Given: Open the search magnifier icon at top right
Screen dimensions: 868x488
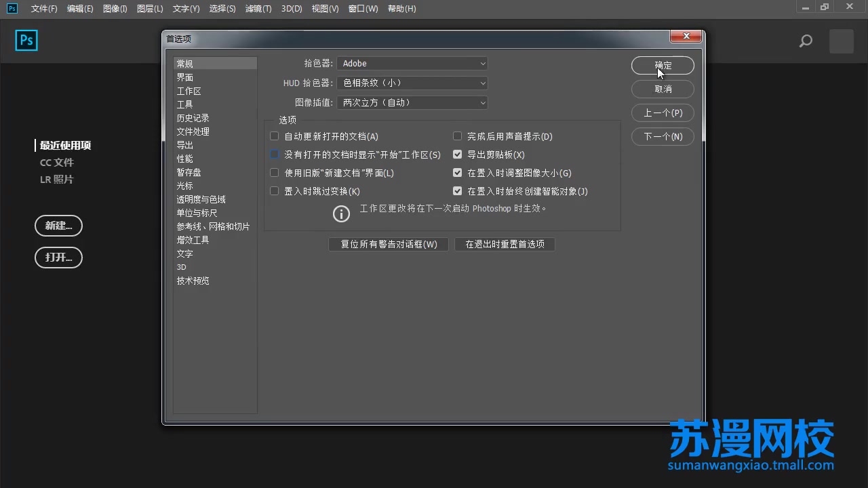Looking at the screenshot, I should (x=806, y=41).
